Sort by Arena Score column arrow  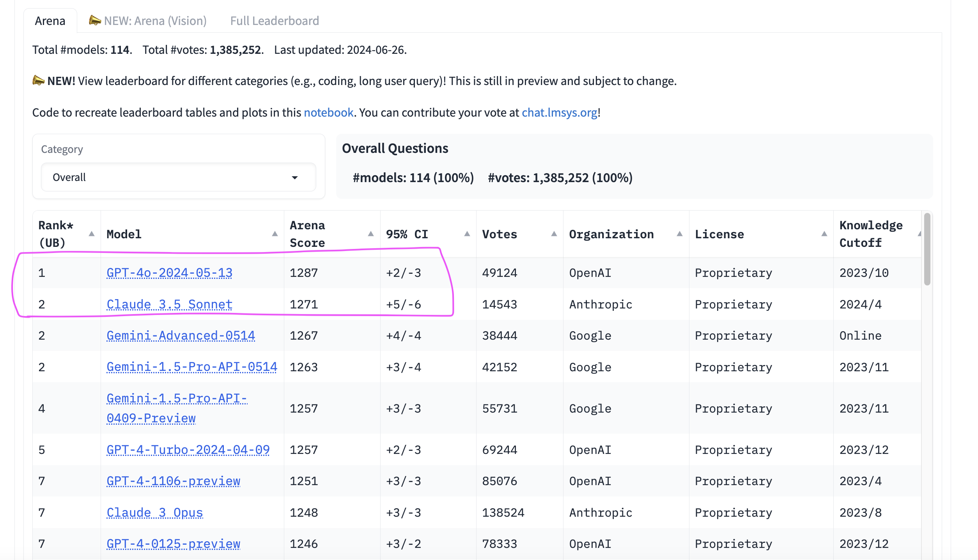[371, 234]
